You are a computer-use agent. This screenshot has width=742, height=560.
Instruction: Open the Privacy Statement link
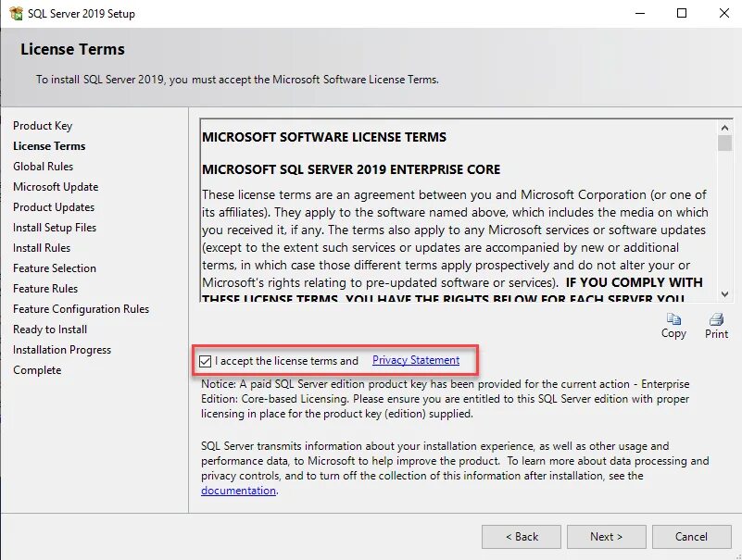click(416, 360)
